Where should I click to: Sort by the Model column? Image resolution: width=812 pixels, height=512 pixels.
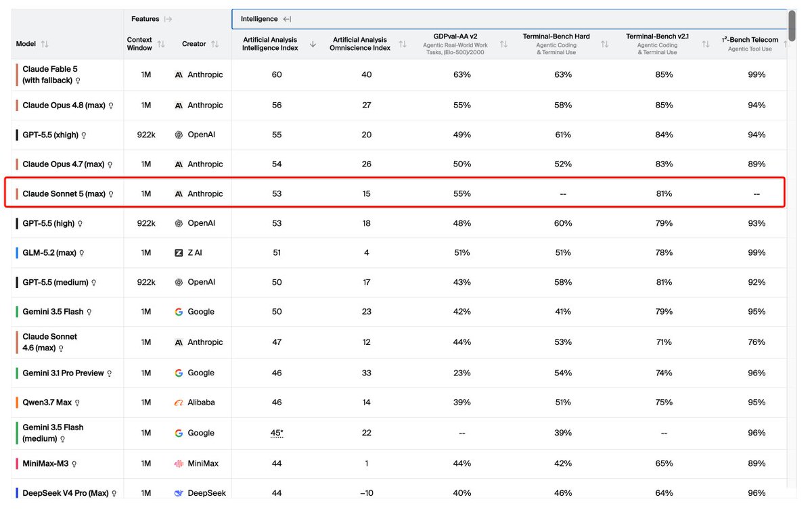click(x=45, y=44)
